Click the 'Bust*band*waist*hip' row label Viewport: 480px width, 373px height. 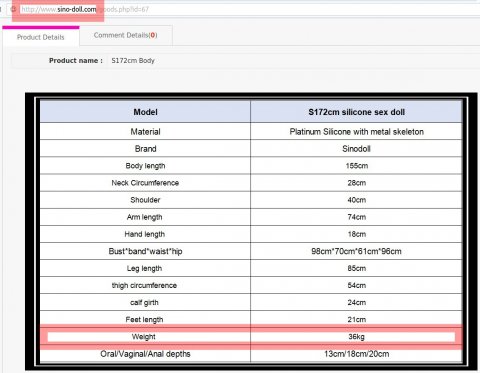tap(145, 251)
